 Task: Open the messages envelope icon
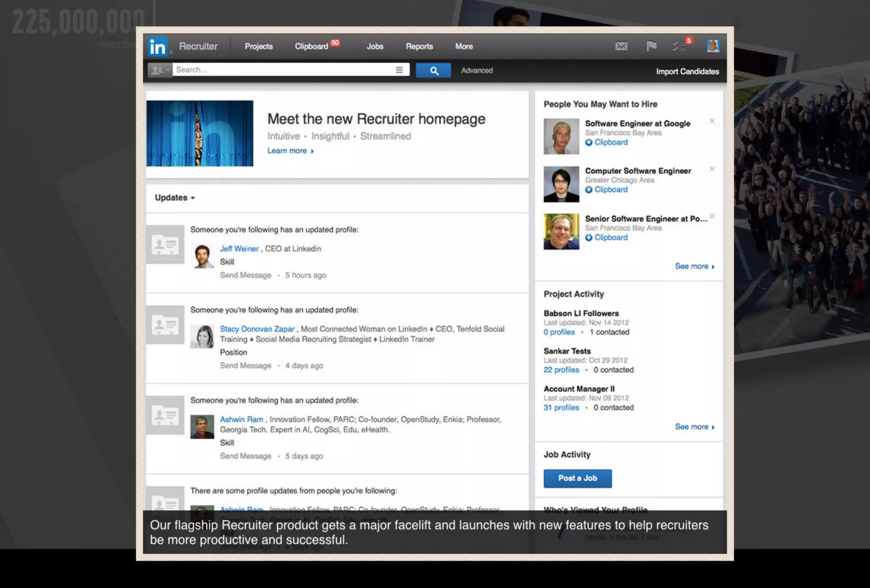pyautogui.click(x=621, y=46)
